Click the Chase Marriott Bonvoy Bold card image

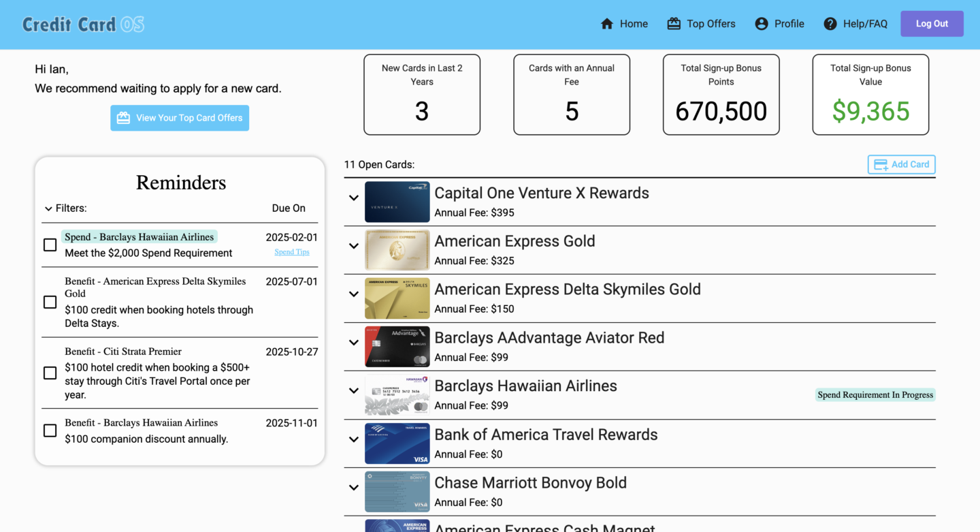point(397,492)
